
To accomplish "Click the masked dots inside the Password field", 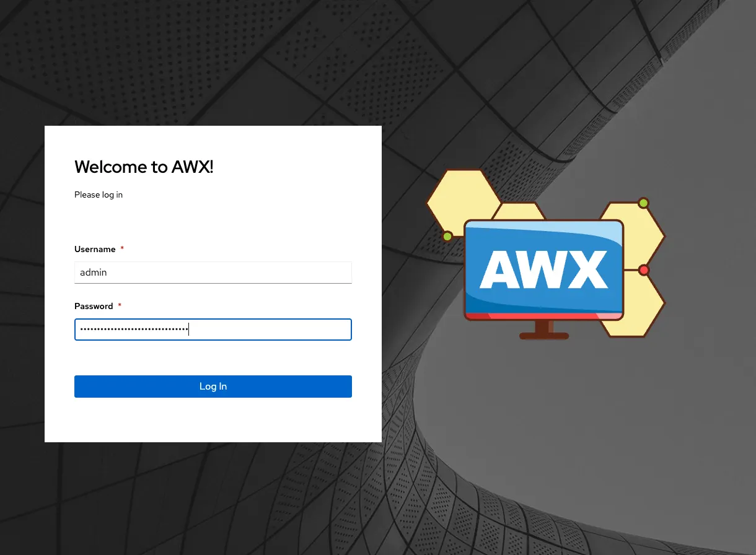I will (134, 330).
